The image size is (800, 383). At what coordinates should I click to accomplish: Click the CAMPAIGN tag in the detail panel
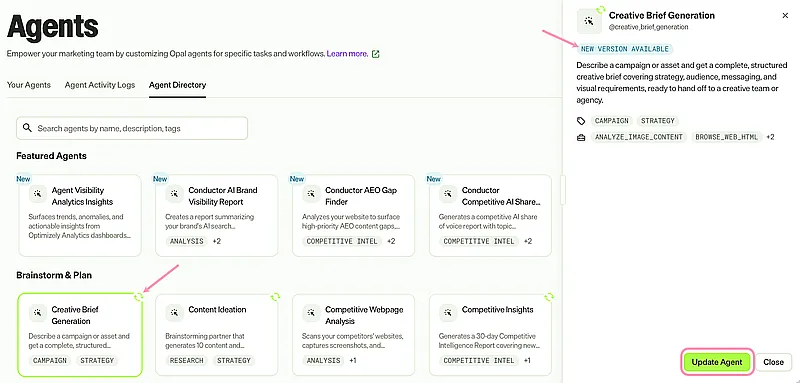click(x=611, y=121)
